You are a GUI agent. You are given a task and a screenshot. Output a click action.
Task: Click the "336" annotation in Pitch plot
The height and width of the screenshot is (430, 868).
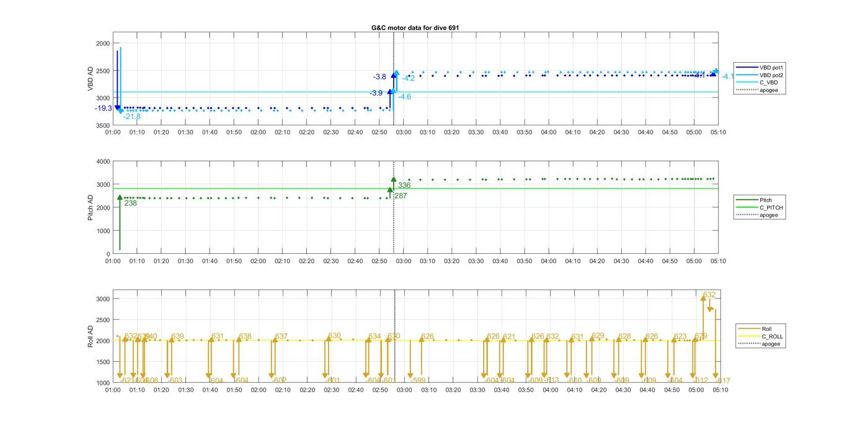(404, 186)
